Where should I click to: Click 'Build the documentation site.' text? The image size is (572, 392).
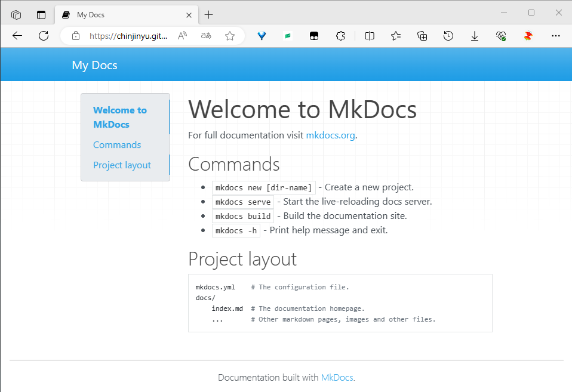345,216
